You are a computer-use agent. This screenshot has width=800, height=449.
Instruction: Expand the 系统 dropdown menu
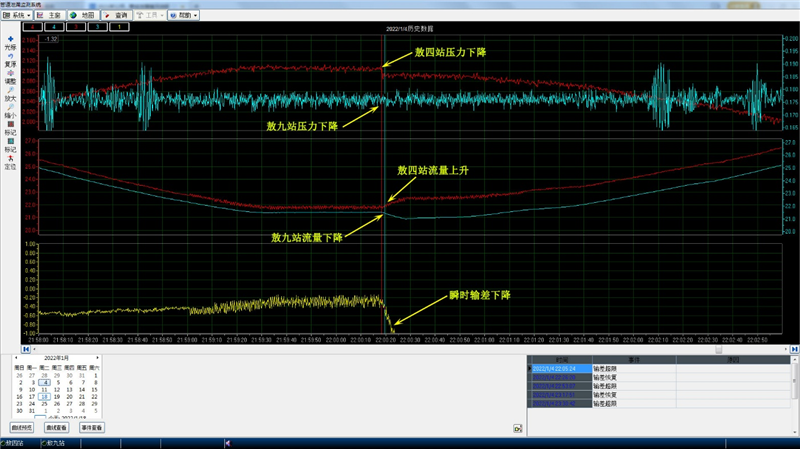coord(17,16)
